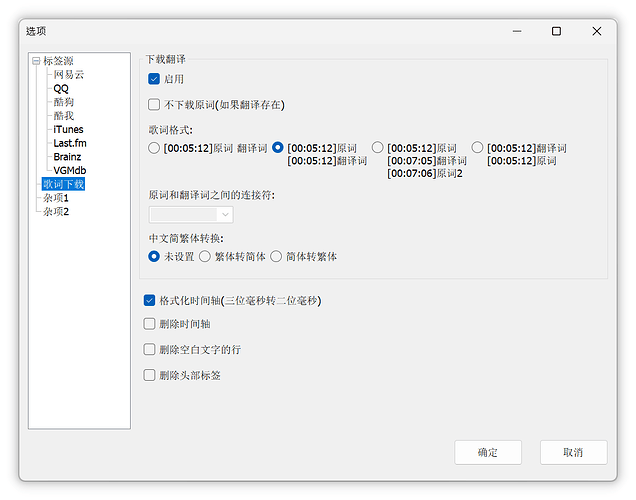Select 歌词下载 tree item

click(x=64, y=184)
